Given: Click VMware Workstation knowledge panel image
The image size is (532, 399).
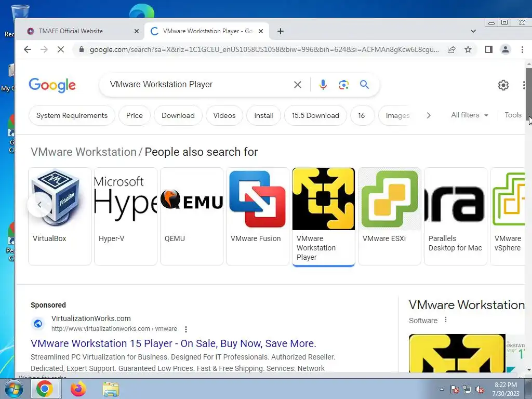Looking at the screenshot, I should coord(457,353).
